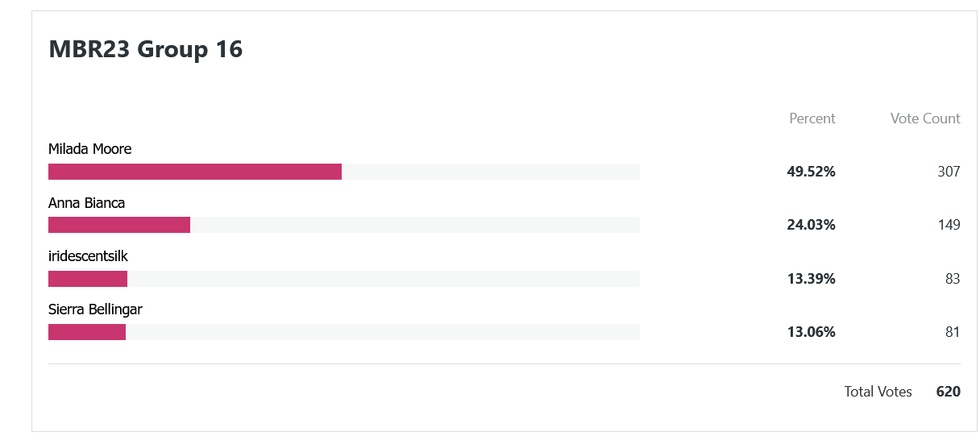Select the Anna Bianca candidate name

pyautogui.click(x=86, y=203)
